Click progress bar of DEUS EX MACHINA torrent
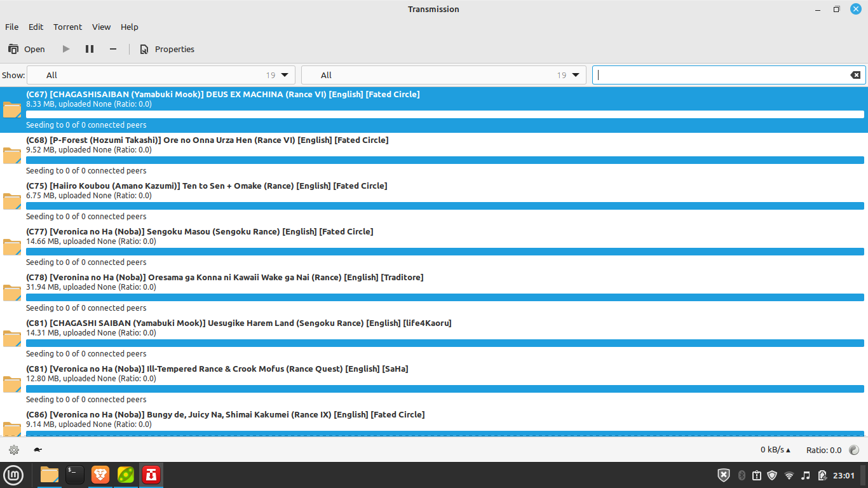Viewport: 868px width, 488px height. pyautogui.click(x=445, y=114)
